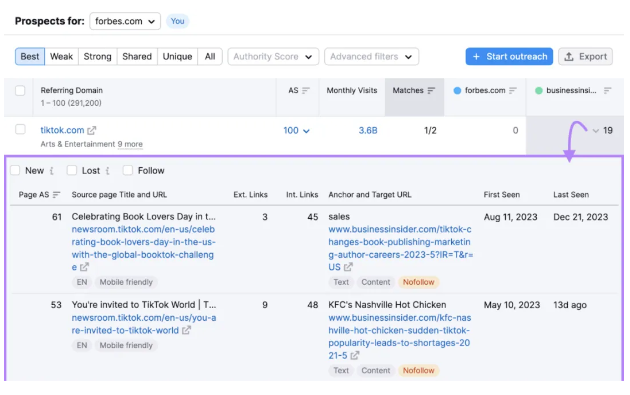Enable the Lost backlinks checkbox

click(x=72, y=170)
